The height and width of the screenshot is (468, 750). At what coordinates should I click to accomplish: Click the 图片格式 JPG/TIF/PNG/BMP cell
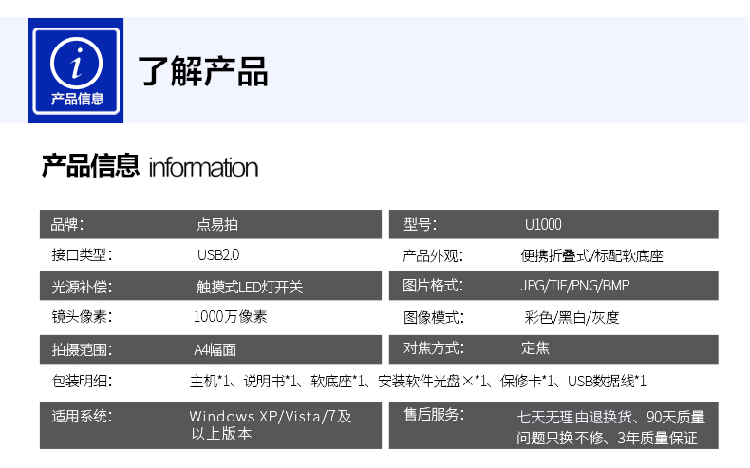[x=553, y=286]
